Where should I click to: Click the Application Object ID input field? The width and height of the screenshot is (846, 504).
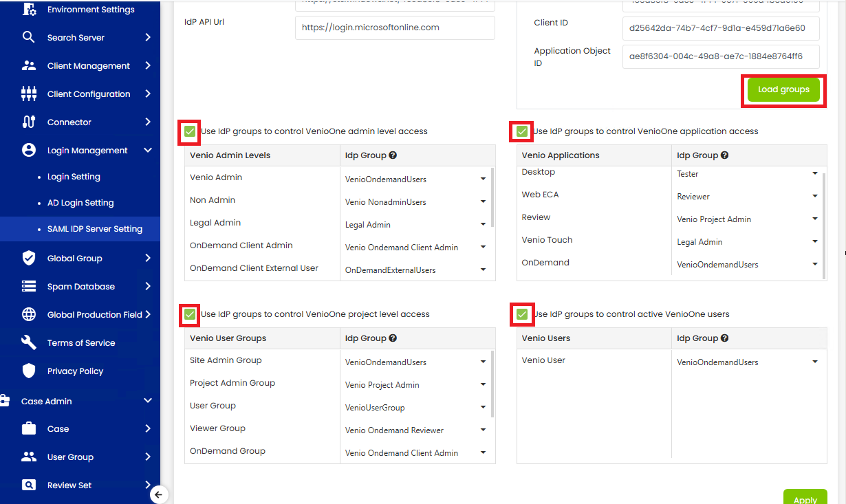coord(722,57)
